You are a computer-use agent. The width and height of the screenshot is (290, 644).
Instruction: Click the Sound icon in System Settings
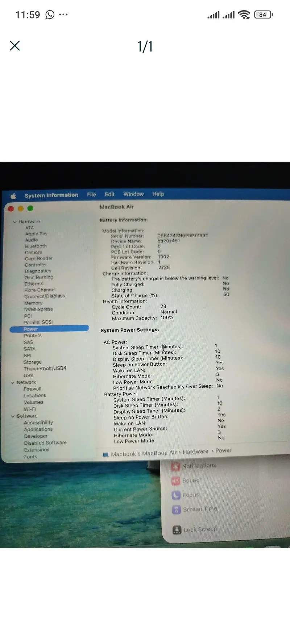pos(176,481)
